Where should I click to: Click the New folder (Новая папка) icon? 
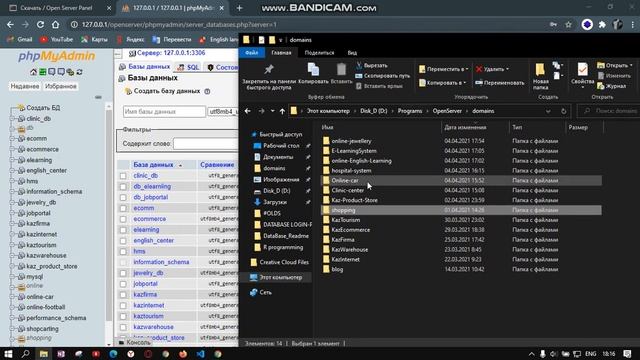click(x=540, y=69)
